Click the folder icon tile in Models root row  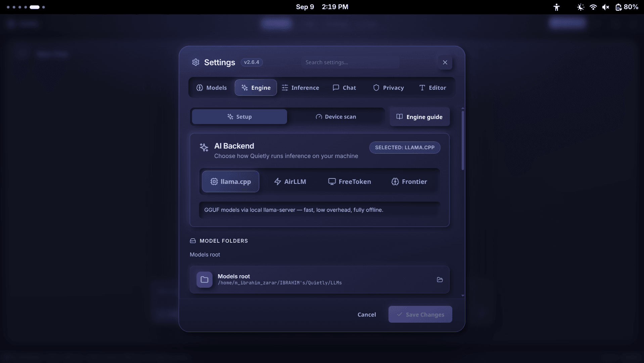pos(204,280)
